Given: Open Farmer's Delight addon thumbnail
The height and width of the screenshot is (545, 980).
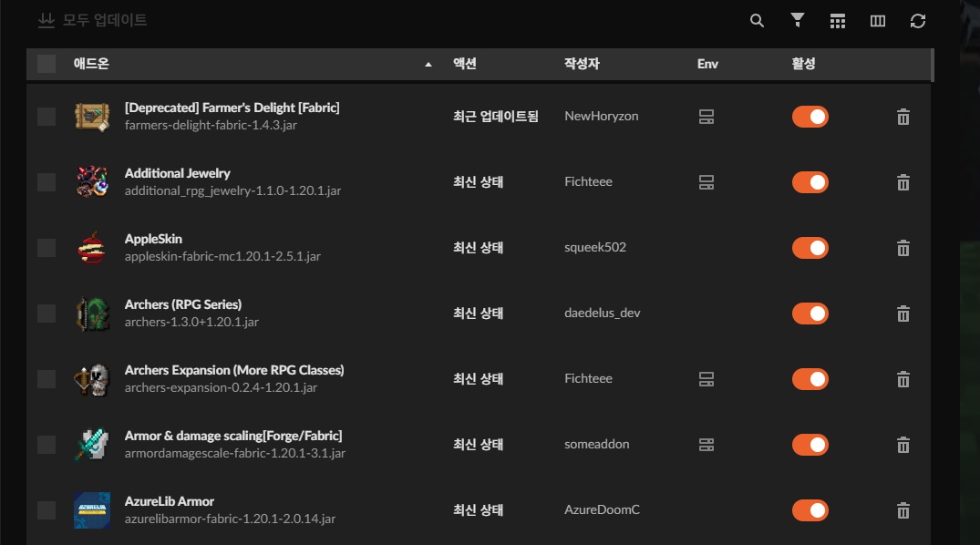Looking at the screenshot, I should tap(92, 117).
